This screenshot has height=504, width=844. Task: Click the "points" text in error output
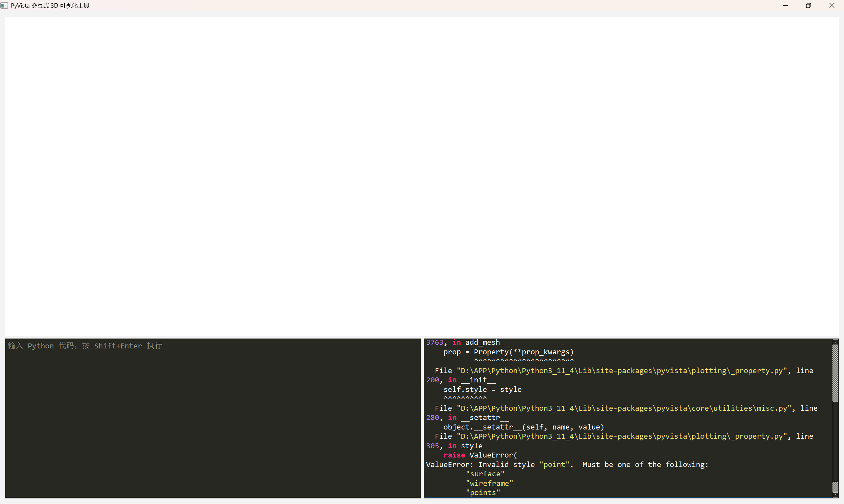tap(483, 492)
